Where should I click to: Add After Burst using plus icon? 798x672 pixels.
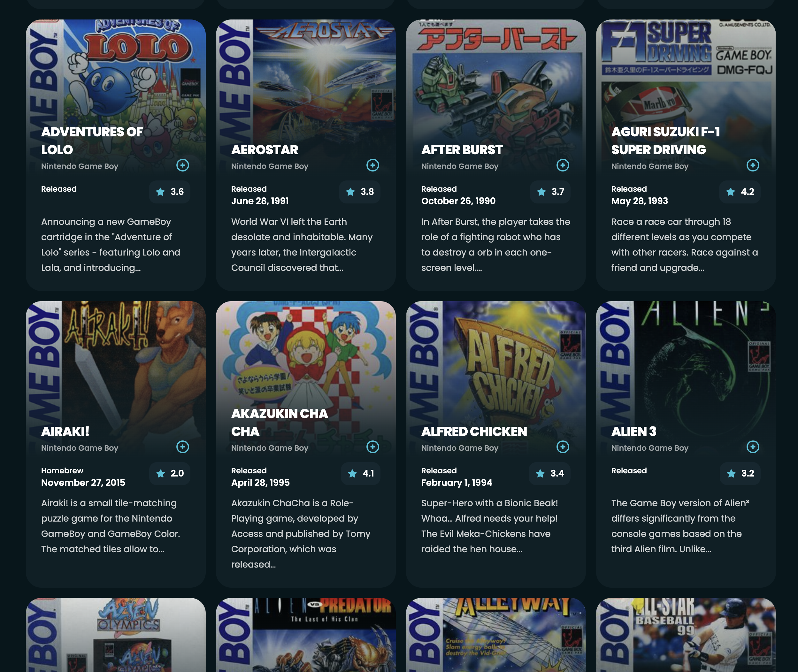click(563, 165)
